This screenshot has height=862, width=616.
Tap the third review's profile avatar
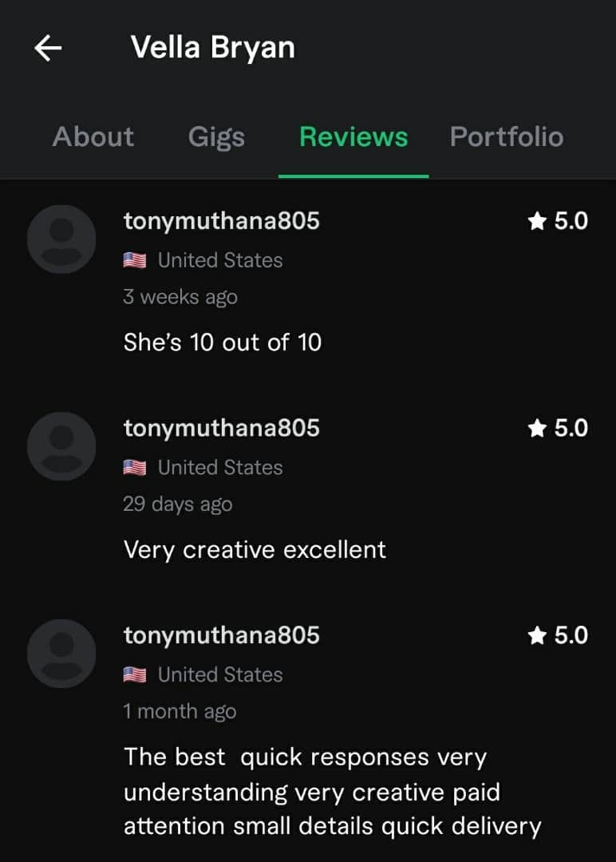point(61,654)
